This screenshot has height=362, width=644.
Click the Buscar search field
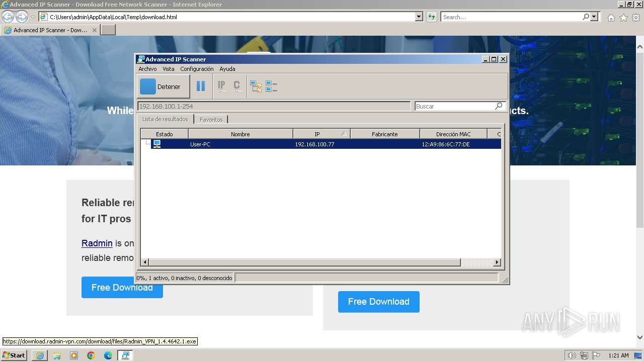coord(454,106)
